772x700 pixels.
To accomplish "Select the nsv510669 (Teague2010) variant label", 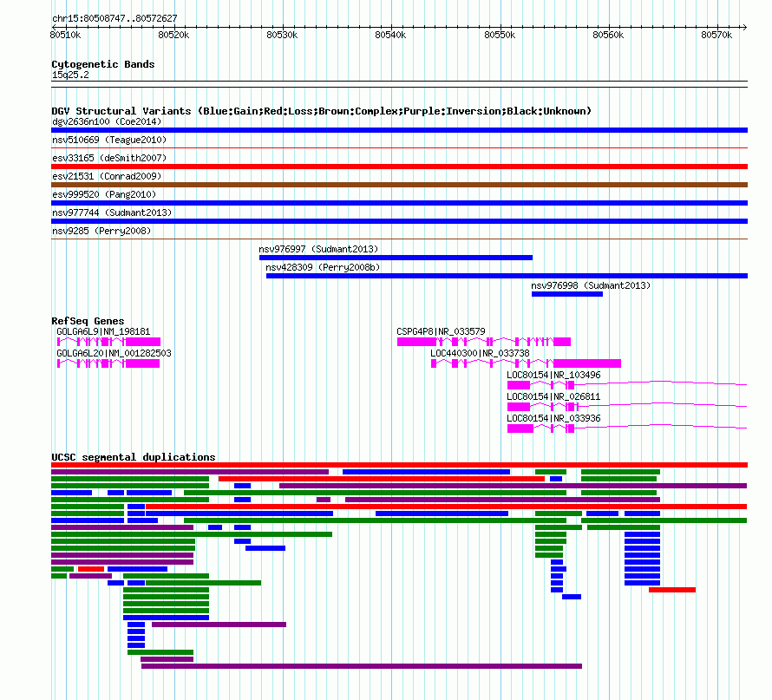I will [109, 140].
